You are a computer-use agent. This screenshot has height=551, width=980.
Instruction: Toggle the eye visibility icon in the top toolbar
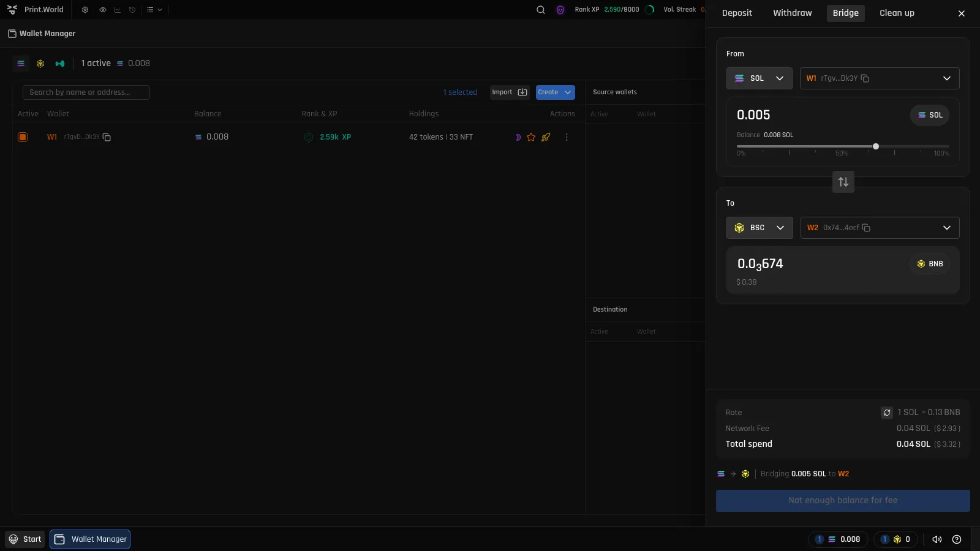(x=102, y=10)
